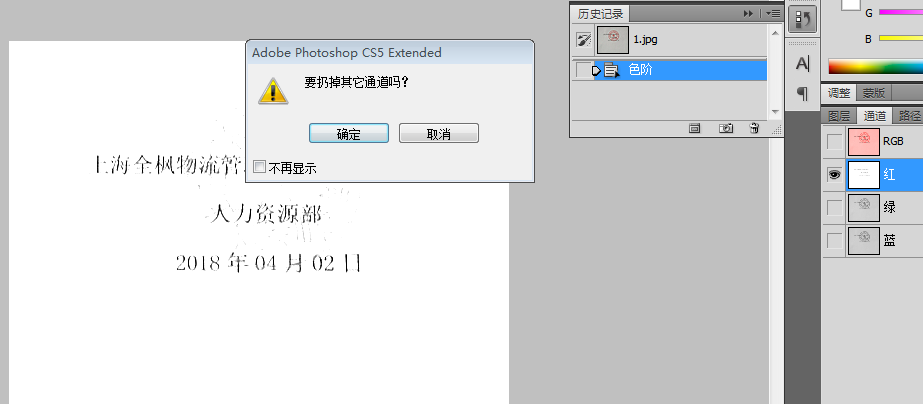Image resolution: width=923 pixels, height=404 pixels.
Task: Set history brush source for 1.jpg
Action: 583,39
